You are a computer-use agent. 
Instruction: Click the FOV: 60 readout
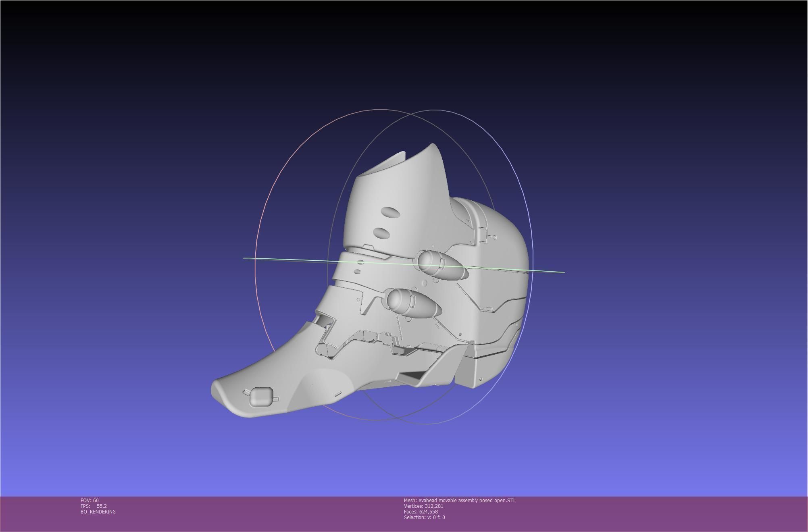point(90,501)
